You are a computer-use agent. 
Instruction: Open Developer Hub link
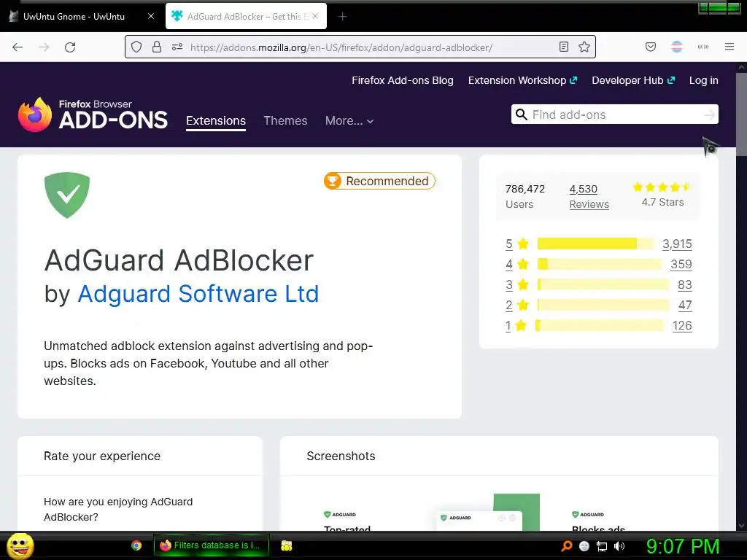coord(633,80)
